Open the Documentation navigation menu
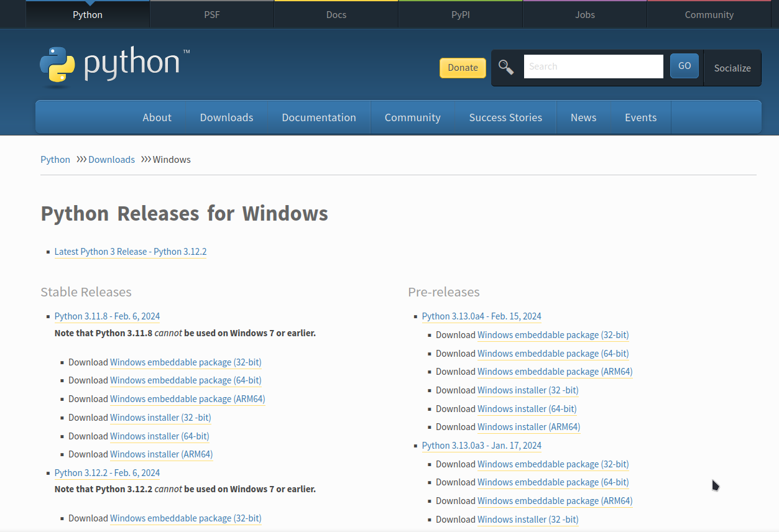The image size is (779, 532). point(319,117)
